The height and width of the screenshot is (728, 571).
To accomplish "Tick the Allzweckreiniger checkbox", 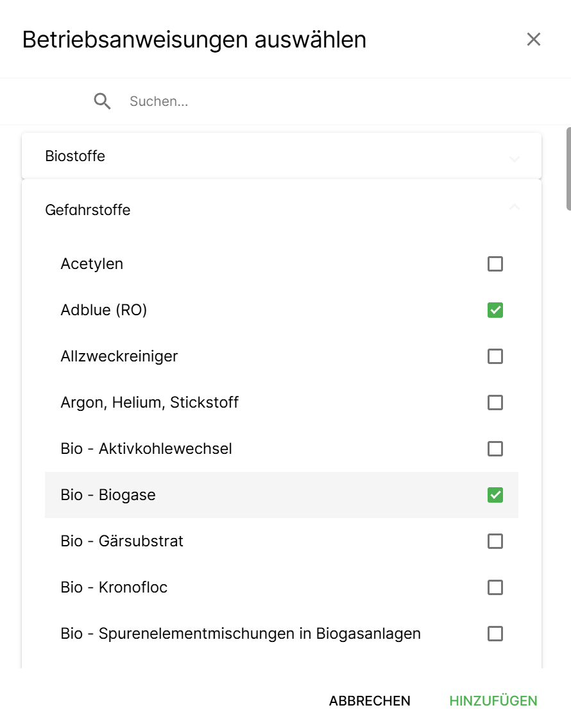I will 495,356.
